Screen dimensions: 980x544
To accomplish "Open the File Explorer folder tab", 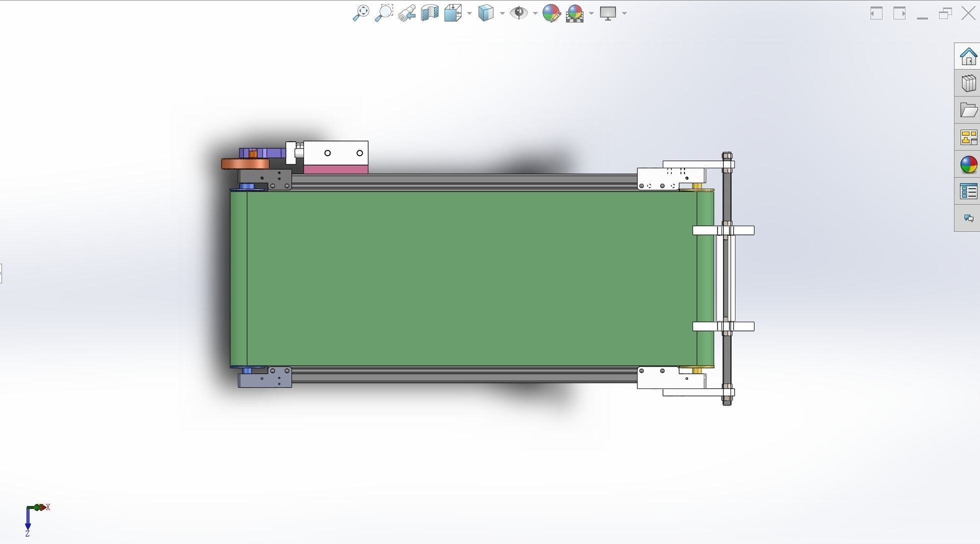I will coord(968,110).
